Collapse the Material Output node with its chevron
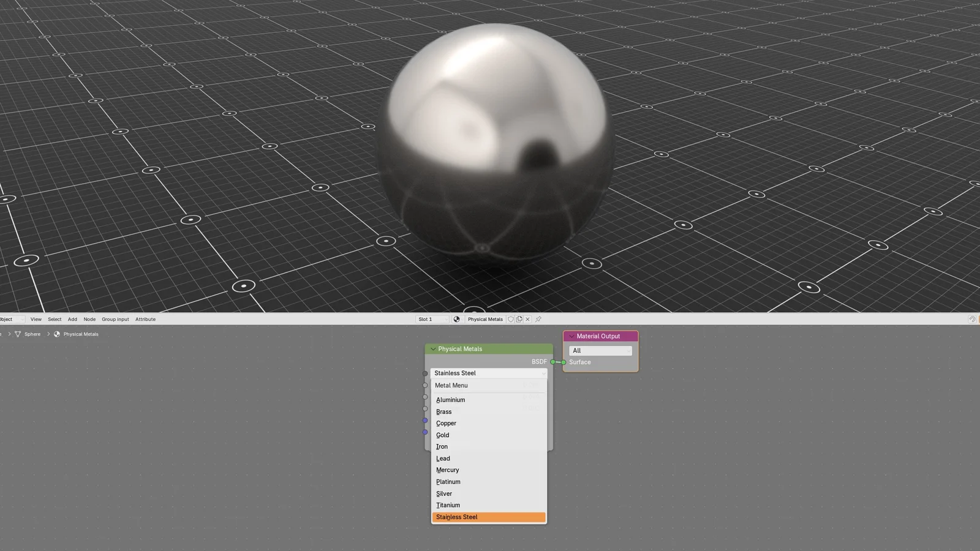The width and height of the screenshot is (980, 551). click(571, 336)
